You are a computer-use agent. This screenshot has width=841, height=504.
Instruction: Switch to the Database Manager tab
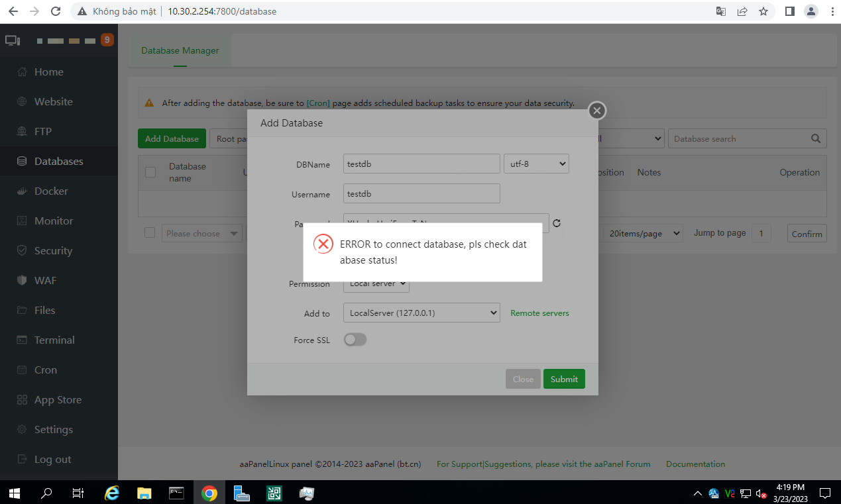click(x=180, y=50)
